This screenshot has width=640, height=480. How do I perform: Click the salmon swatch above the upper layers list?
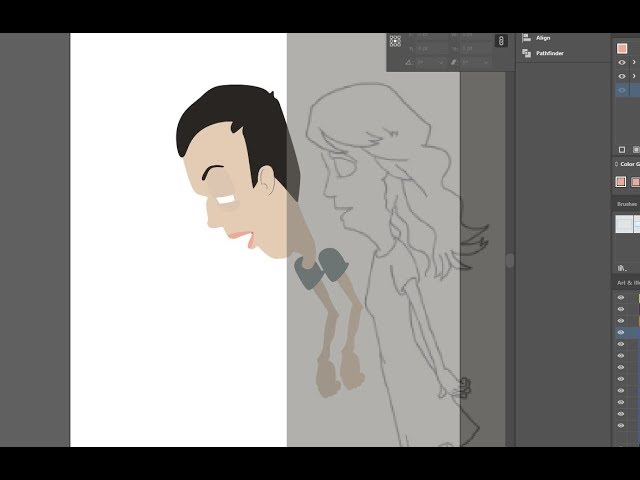click(x=622, y=49)
